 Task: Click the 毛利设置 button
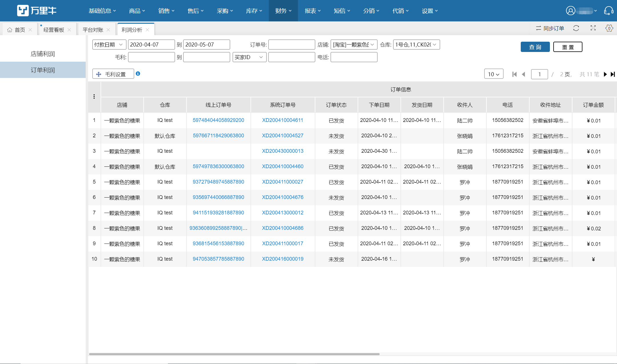coord(113,74)
